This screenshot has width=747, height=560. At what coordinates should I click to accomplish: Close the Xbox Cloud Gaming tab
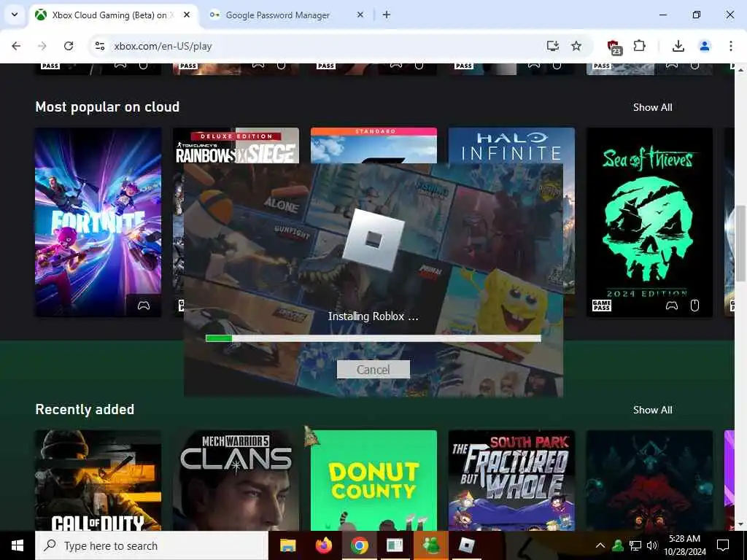[x=187, y=15]
